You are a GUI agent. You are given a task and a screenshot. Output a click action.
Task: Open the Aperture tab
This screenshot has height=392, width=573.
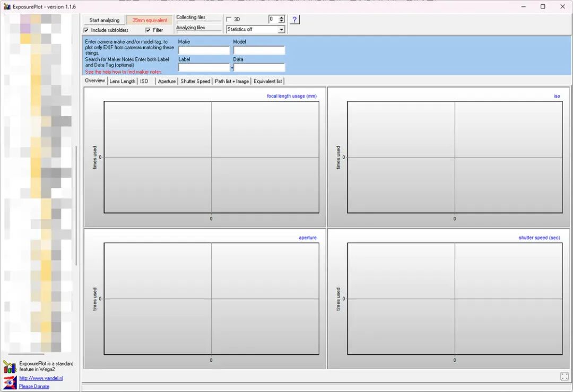(167, 81)
